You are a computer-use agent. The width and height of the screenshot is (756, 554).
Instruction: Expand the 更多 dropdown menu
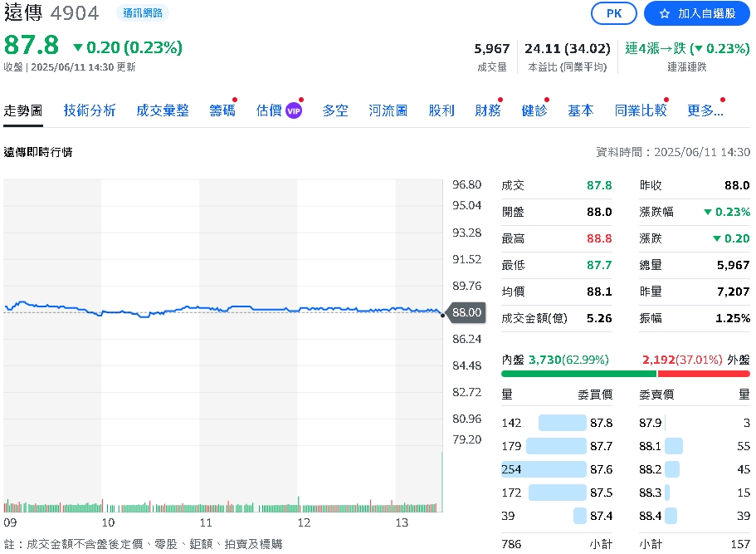705,110
